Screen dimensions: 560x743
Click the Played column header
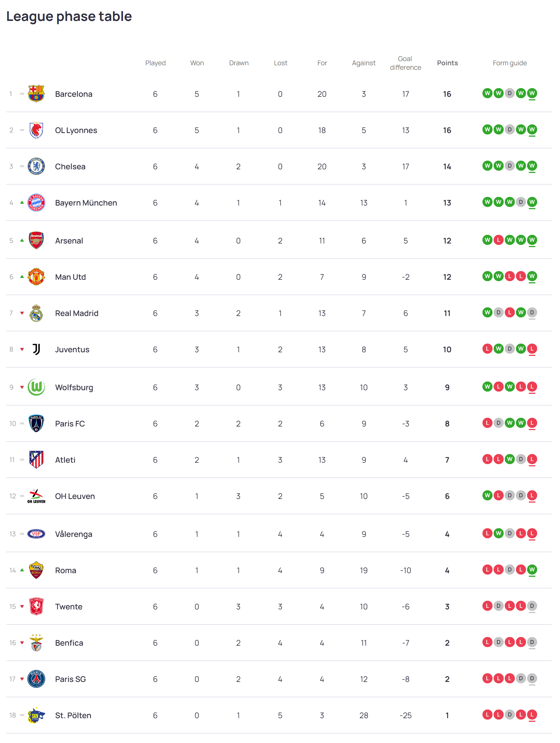(155, 63)
